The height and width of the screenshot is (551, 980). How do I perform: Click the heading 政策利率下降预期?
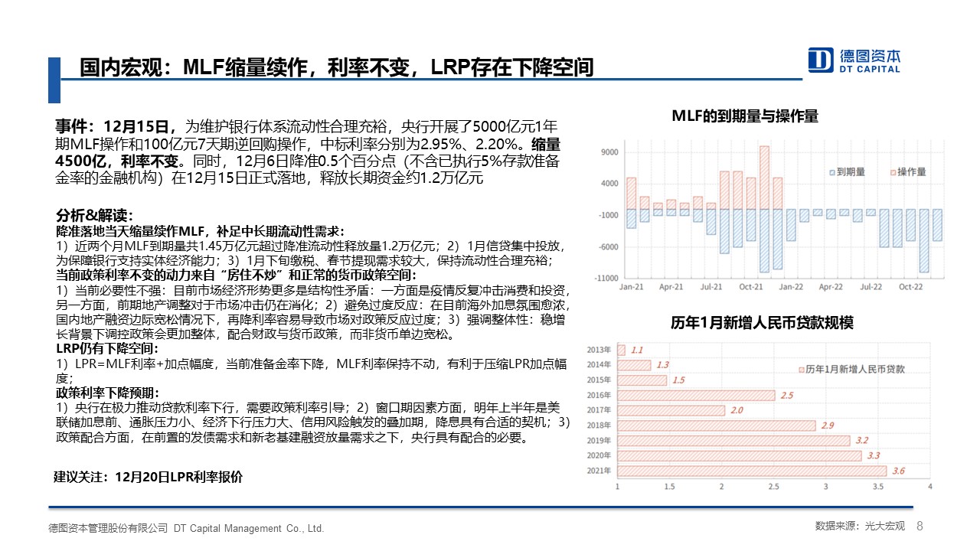(107, 393)
